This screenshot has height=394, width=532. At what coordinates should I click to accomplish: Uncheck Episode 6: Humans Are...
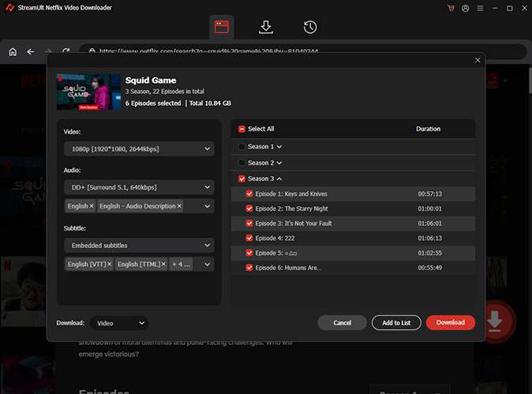tap(249, 268)
